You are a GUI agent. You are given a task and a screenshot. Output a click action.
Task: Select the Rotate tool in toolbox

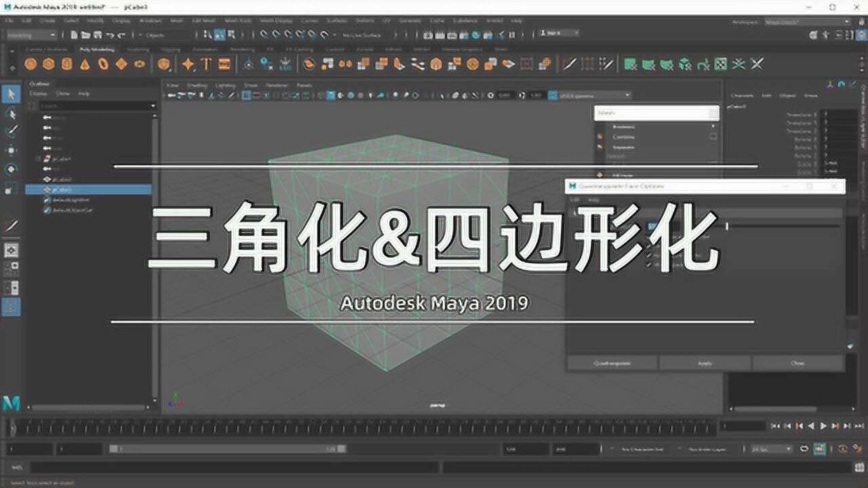click(x=11, y=169)
